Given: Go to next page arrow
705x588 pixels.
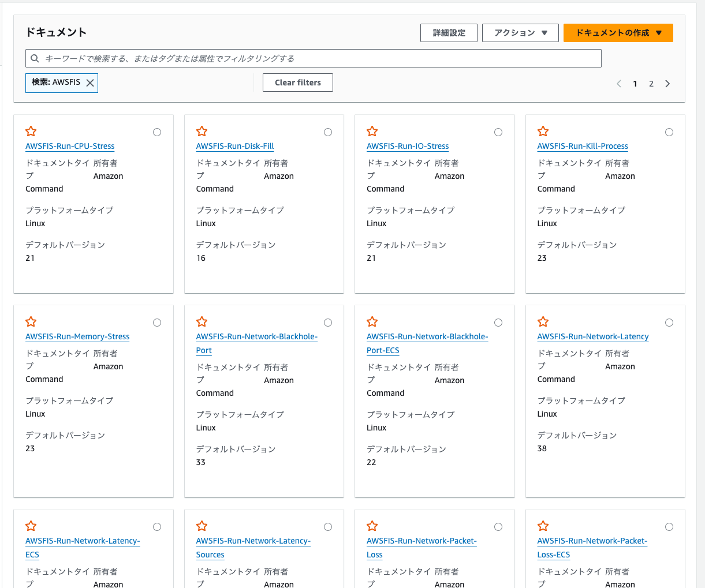Looking at the screenshot, I should coord(667,84).
